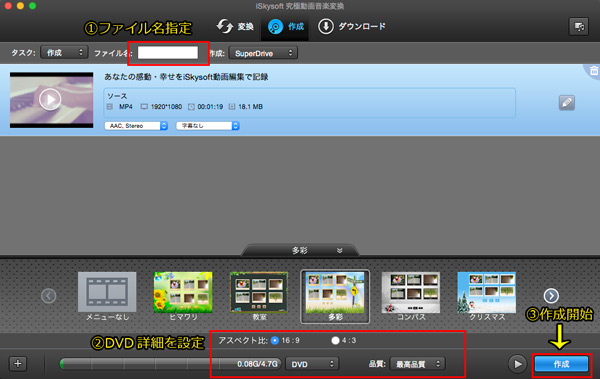Switch to the 変換 (Convert) tab

click(x=235, y=26)
